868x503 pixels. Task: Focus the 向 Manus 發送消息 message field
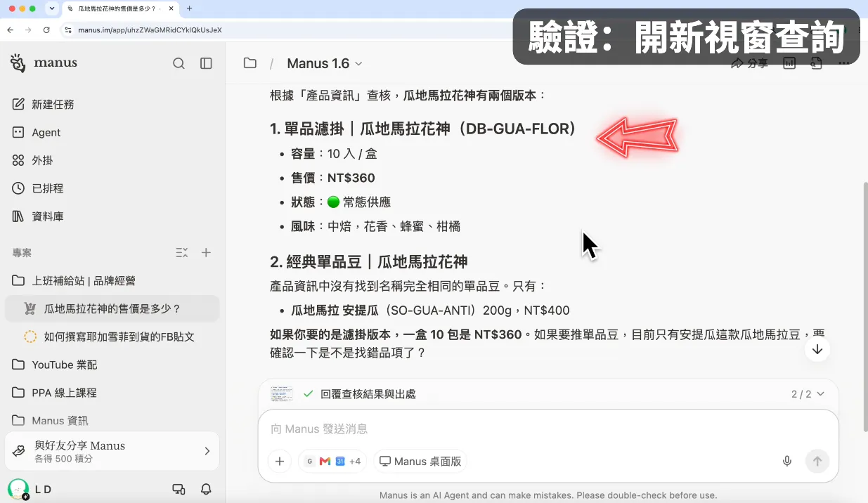548,429
